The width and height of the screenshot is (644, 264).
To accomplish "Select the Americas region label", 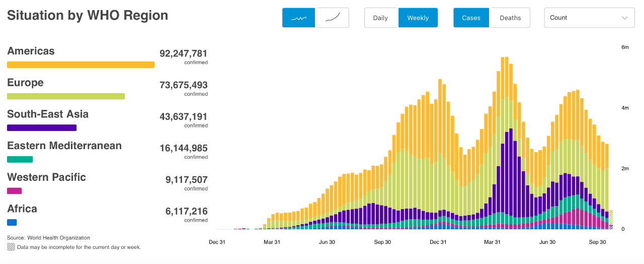I will [31, 51].
